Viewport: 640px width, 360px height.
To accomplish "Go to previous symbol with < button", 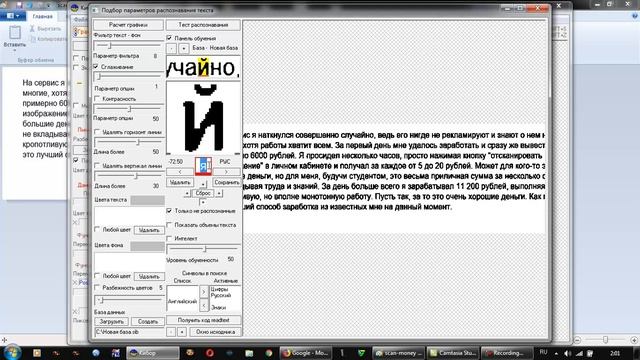I will point(180,172).
